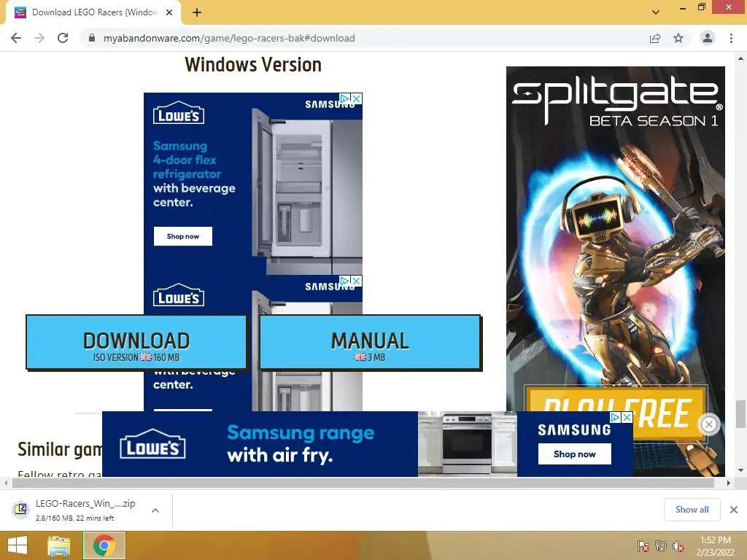Click the Chrome taskbar icon
The height and width of the screenshot is (560, 747).
[104, 545]
